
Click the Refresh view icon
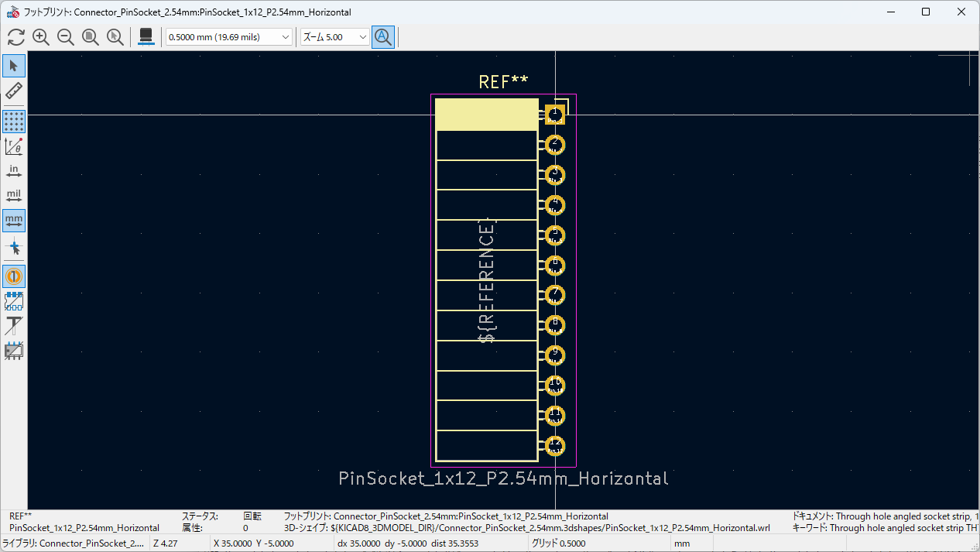[16, 37]
